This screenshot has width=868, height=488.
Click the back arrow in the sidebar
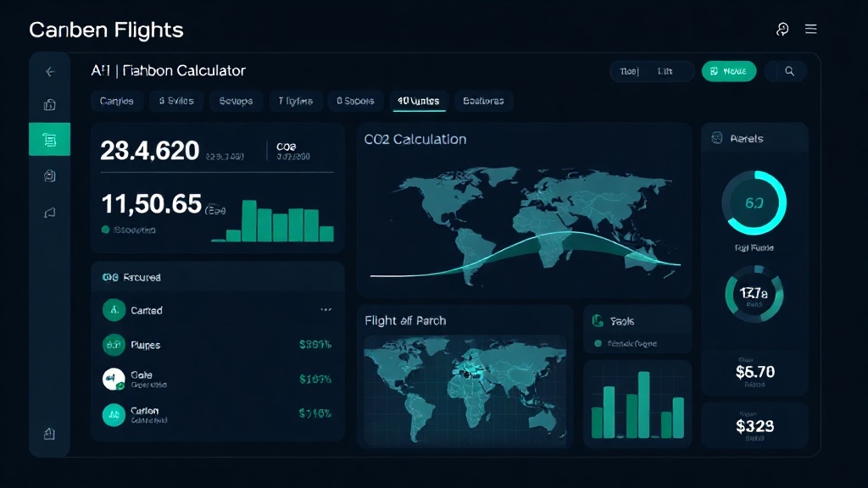pos(50,72)
